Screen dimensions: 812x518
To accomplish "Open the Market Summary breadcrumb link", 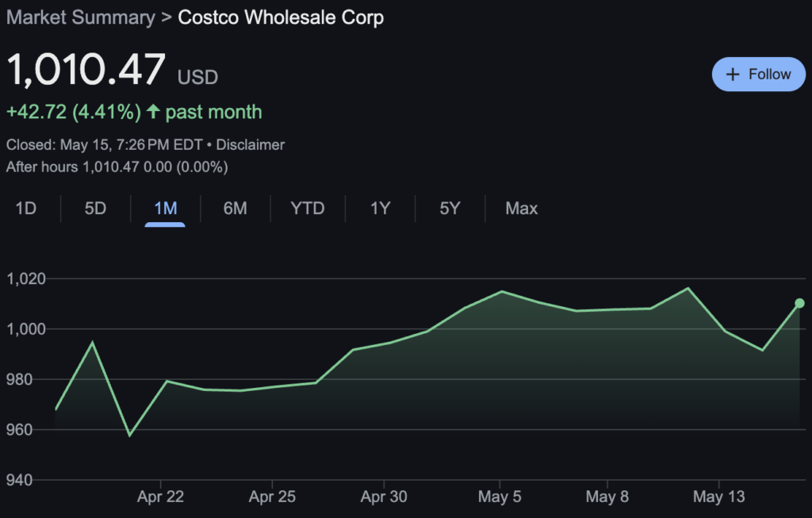I will pos(81,17).
